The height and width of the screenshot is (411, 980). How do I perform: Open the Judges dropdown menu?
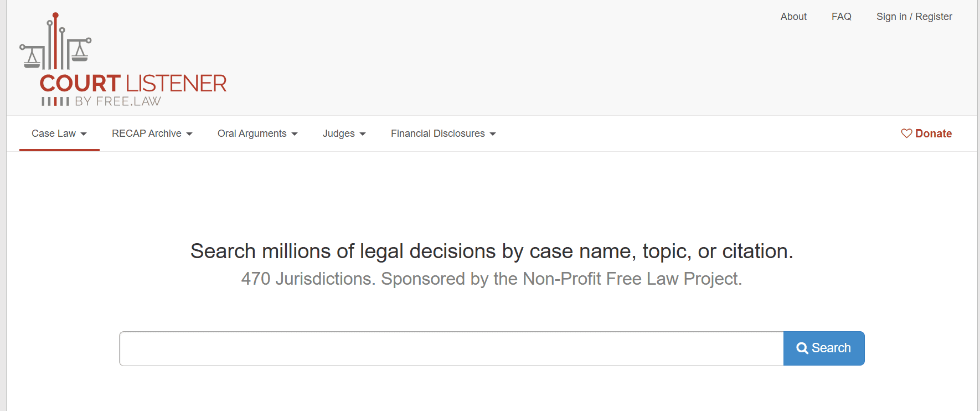pos(344,133)
